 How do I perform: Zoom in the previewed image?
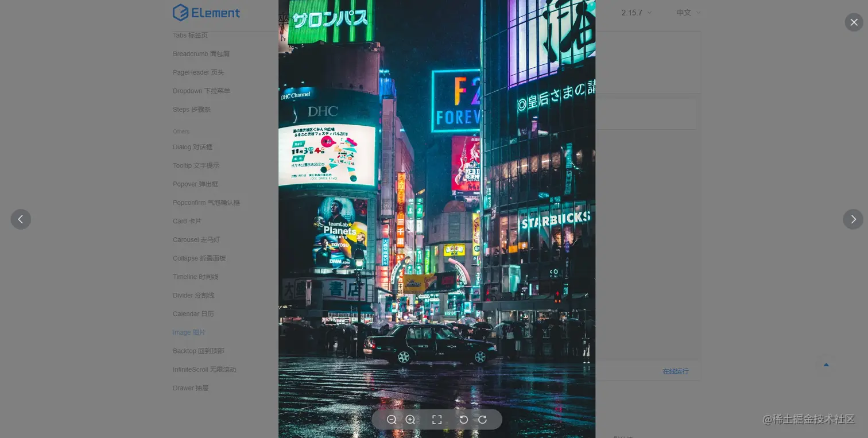tap(410, 420)
